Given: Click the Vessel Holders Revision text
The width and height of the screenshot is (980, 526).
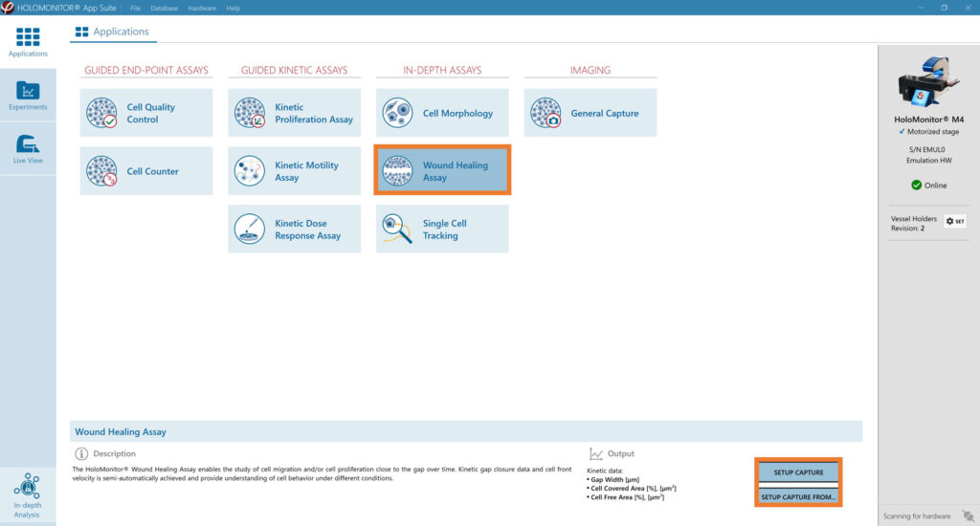Looking at the screenshot, I should (913, 224).
